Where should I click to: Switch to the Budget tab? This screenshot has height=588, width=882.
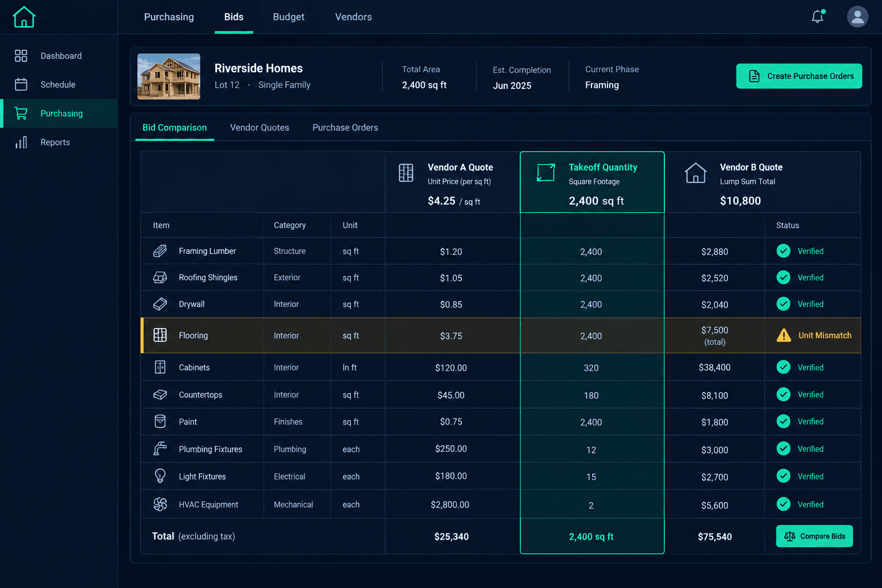click(289, 17)
